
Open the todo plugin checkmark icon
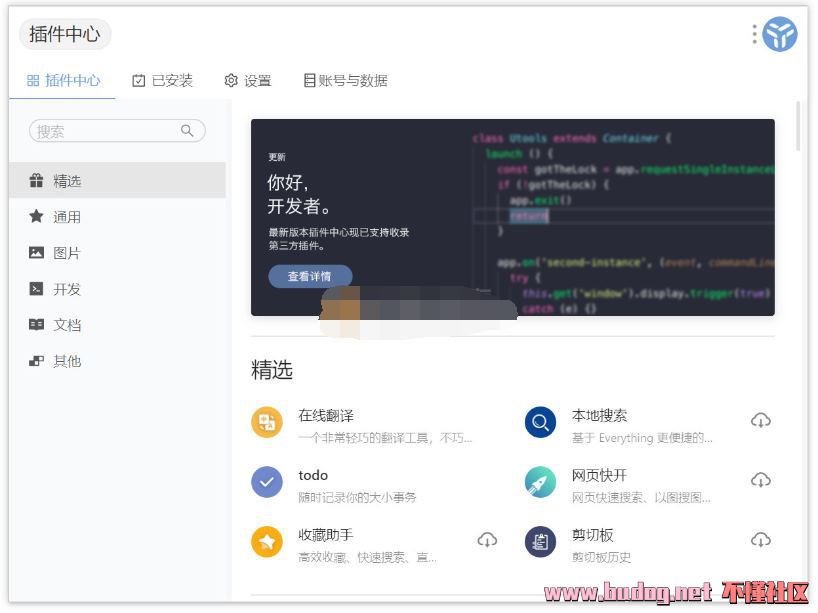pyautogui.click(x=267, y=482)
